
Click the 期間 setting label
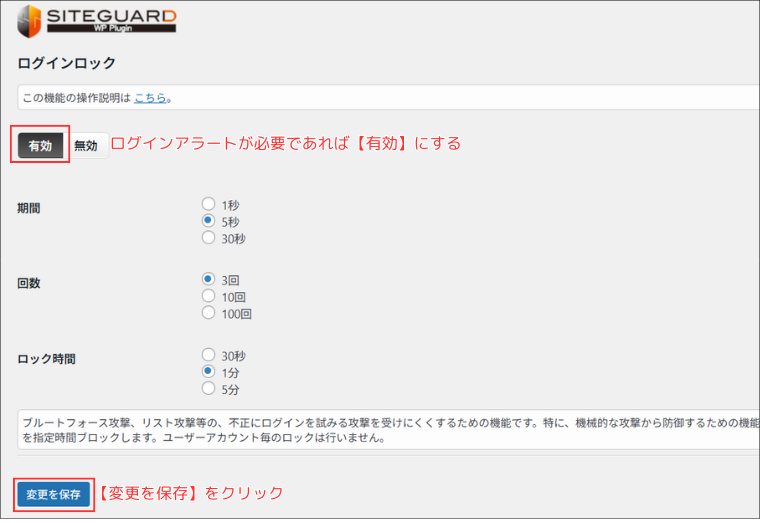point(29,208)
